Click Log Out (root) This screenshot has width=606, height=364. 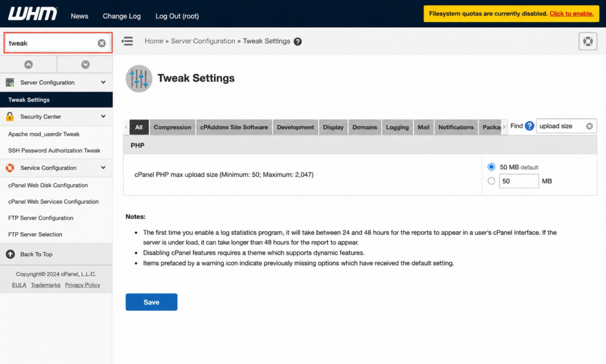[177, 16]
